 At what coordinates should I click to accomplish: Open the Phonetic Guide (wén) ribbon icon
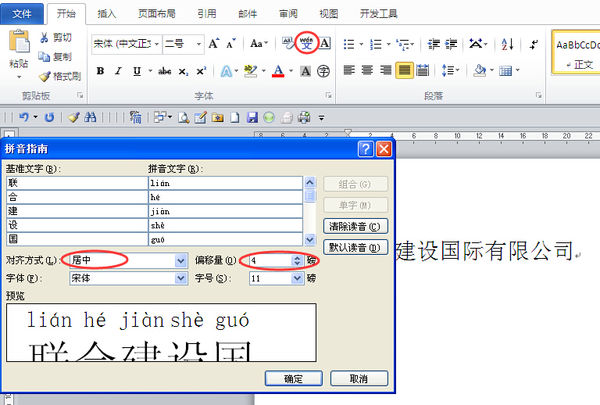(x=306, y=43)
